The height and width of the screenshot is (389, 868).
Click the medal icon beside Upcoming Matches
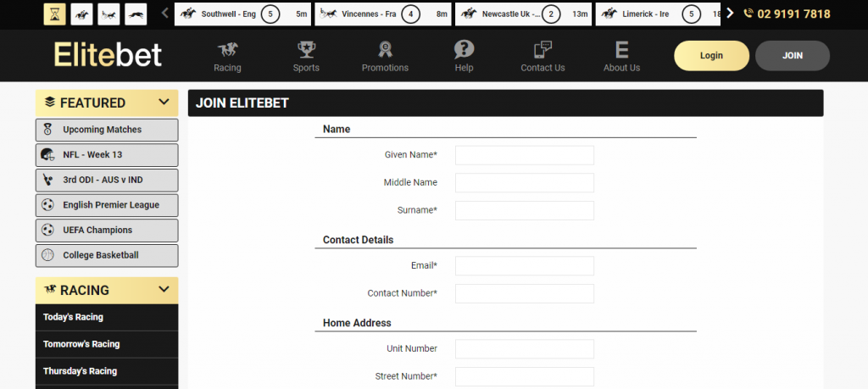pos(47,130)
